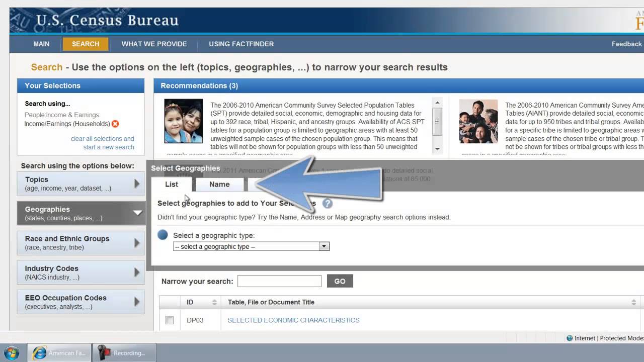Switch to the Name geography tab

[219, 185]
